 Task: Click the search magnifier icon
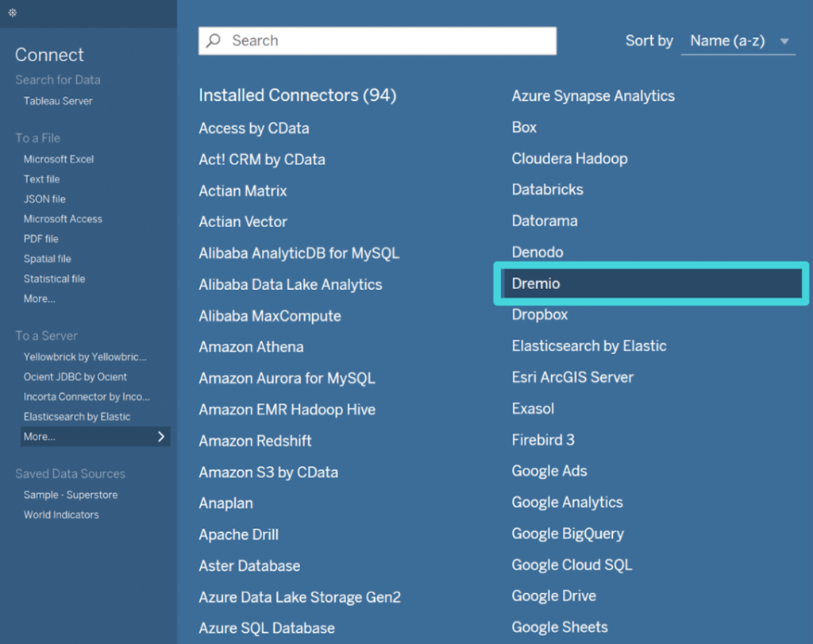pyautogui.click(x=213, y=40)
